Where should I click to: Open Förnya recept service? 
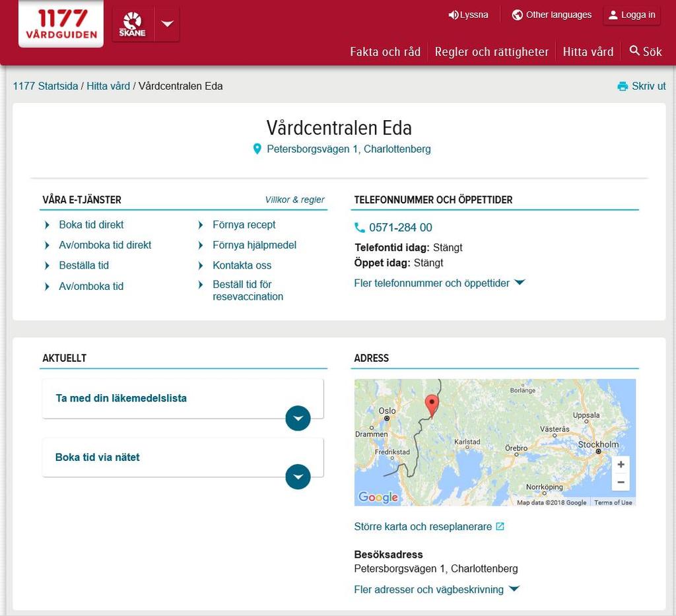244,224
